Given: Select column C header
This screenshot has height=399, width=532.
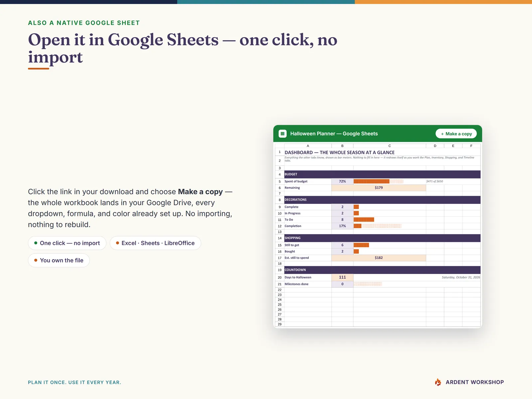Looking at the screenshot, I should (x=390, y=146).
